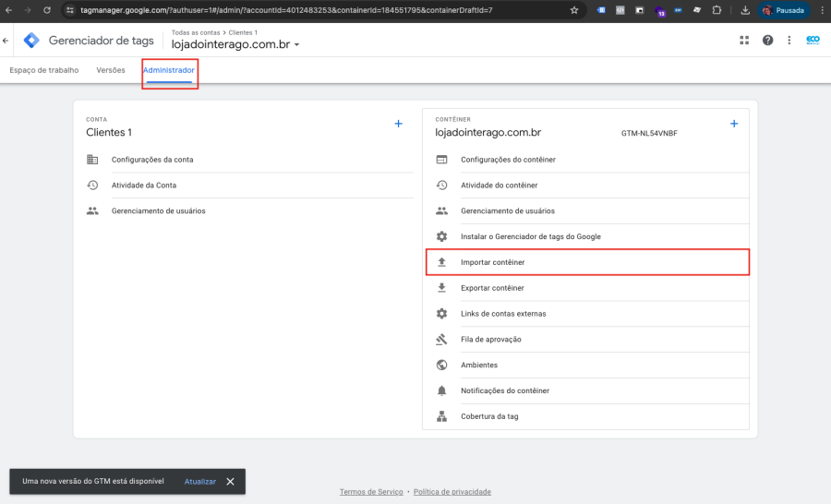The height and width of the screenshot is (504, 831).
Task: Bookmark the page with the star icon
Action: pyautogui.click(x=574, y=10)
